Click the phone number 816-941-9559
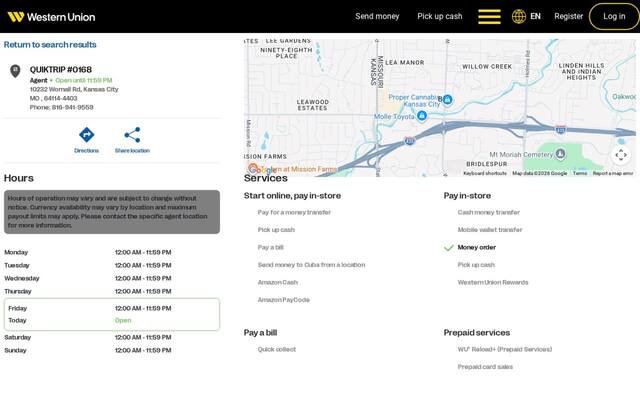Viewport: 640px width, 400px height. [73, 107]
